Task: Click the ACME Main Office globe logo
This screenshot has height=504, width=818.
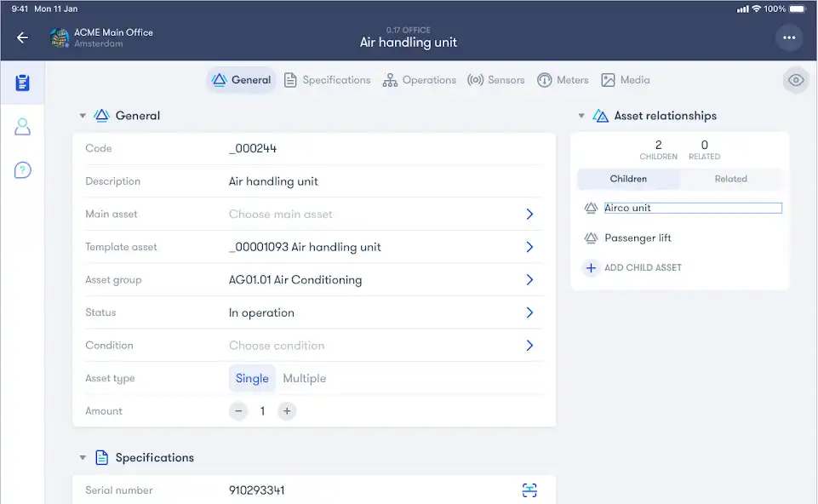Action: tap(60, 37)
